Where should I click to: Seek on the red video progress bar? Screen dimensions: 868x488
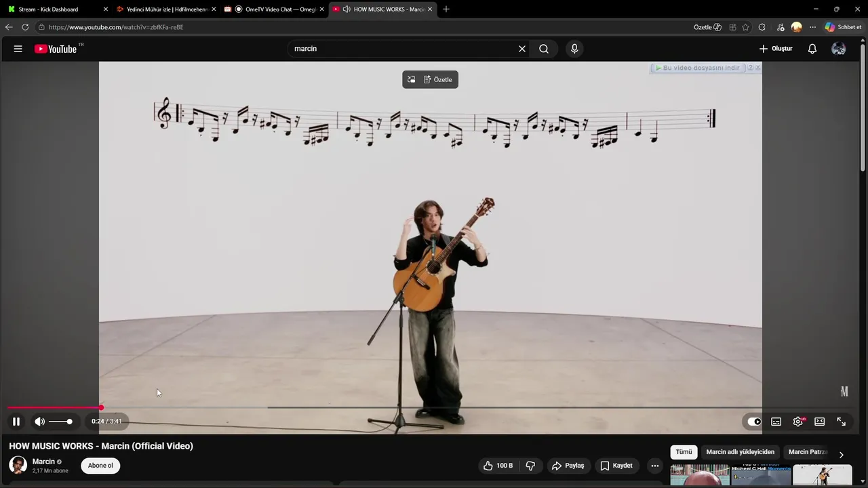coord(54,407)
